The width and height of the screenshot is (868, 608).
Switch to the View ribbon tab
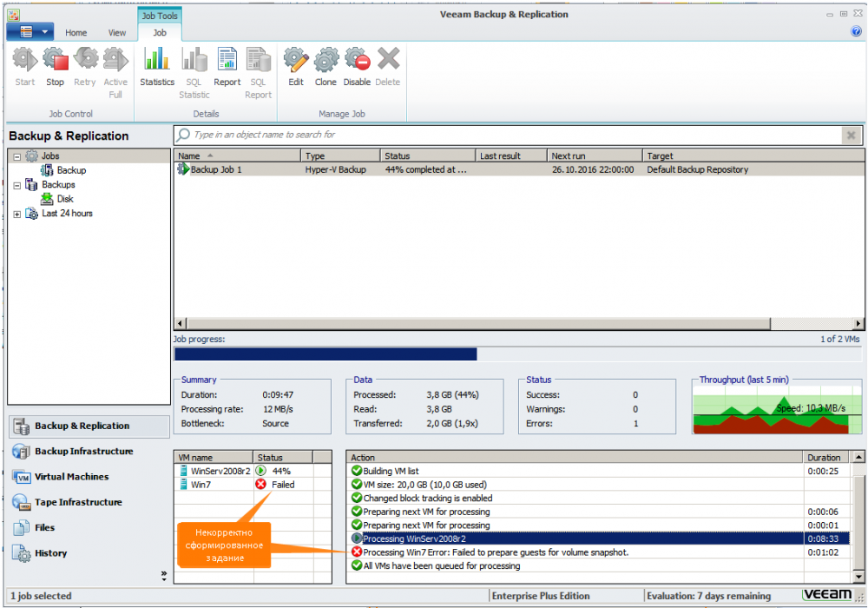coord(117,33)
